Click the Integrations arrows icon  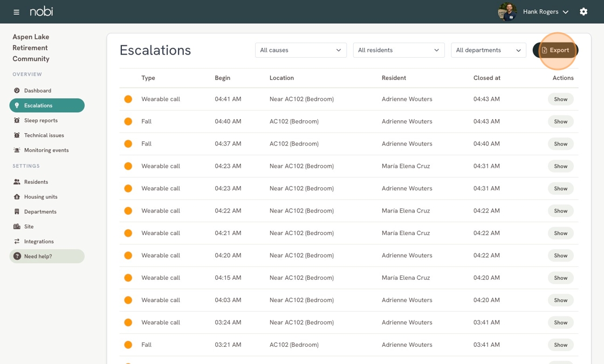pos(17,242)
